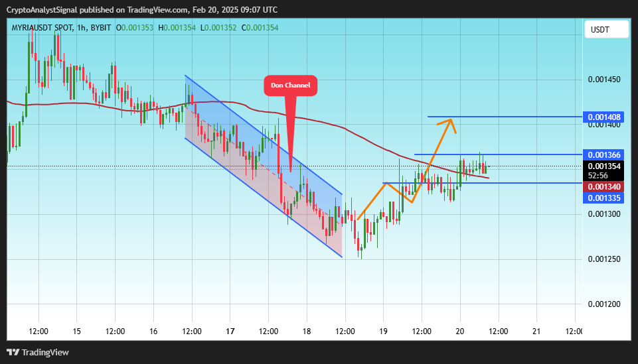Viewport: 638px width, 364px height.
Task: Click date 18 on time axis
Action: (307, 332)
